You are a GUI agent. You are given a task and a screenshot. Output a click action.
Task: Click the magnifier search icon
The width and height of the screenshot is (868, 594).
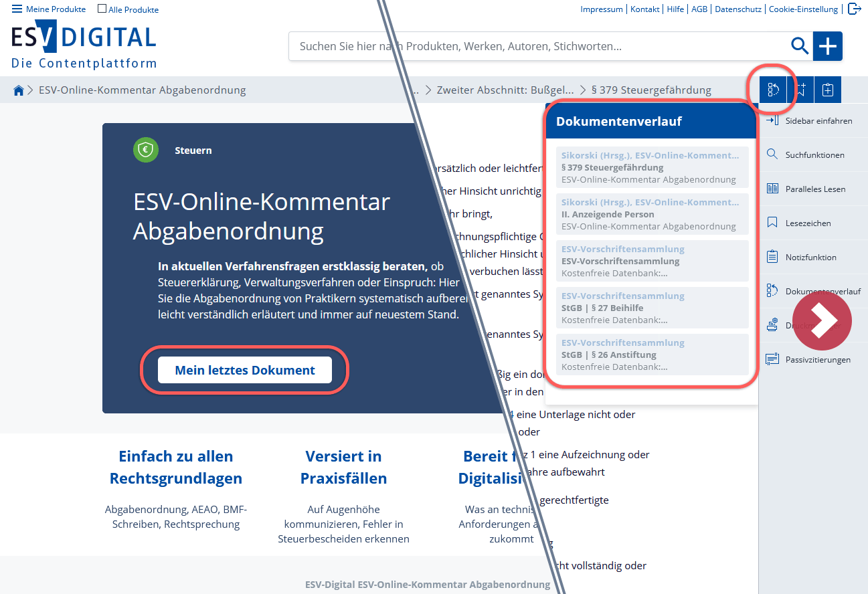tap(800, 46)
